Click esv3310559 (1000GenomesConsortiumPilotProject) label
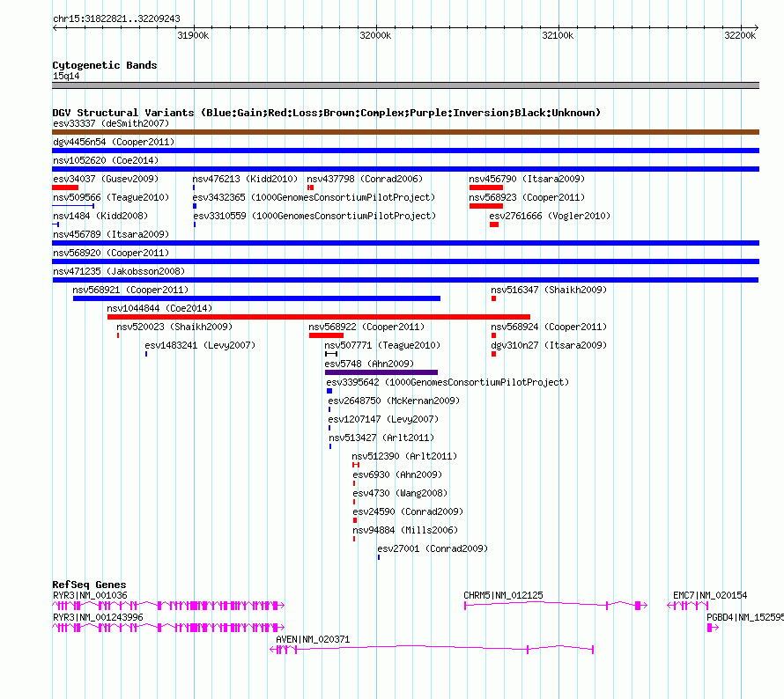This screenshot has width=784, height=699. (x=314, y=216)
